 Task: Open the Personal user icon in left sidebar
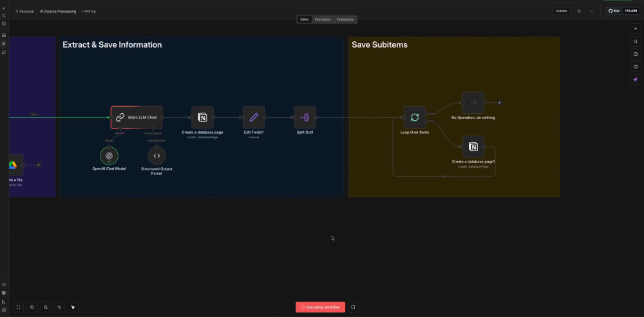coord(4,44)
